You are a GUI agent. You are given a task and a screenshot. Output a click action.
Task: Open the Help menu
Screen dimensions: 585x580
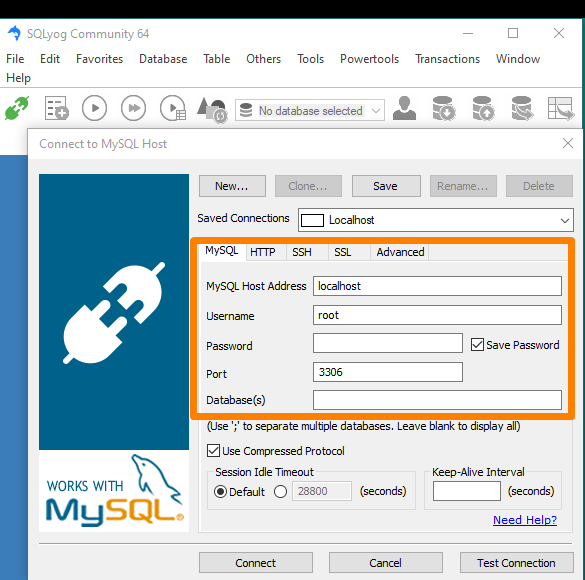[18, 78]
